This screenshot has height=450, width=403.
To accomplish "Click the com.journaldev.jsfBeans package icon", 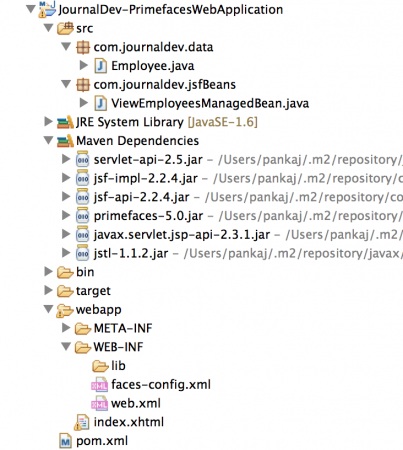I will coord(83,85).
